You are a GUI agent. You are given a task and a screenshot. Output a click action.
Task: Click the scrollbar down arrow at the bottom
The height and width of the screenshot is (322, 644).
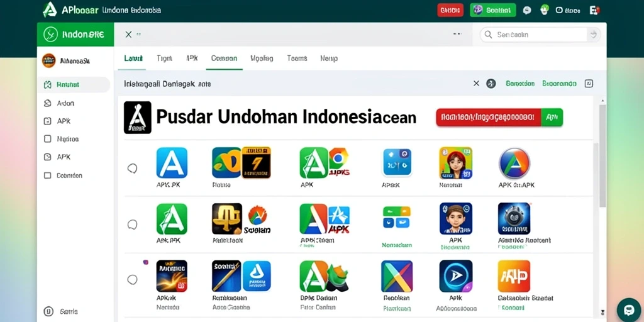click(602, 312)
